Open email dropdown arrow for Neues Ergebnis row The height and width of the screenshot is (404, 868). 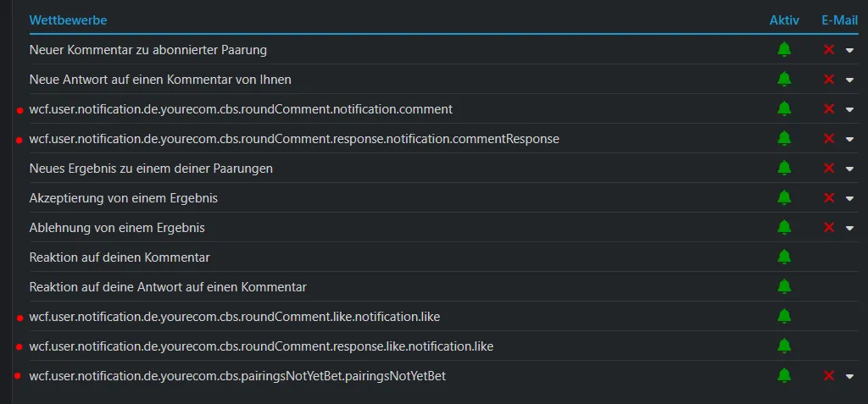[849, 169]
